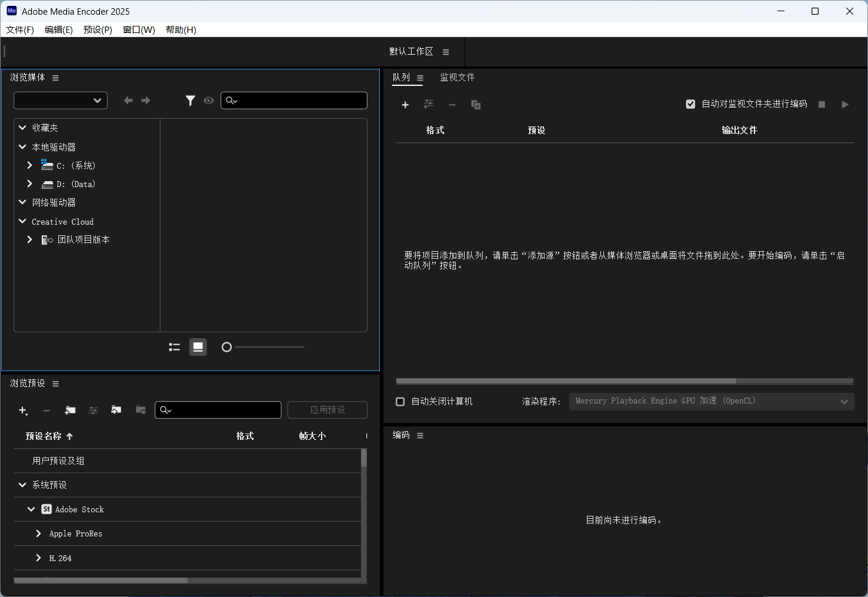This screenshot has height=597, width=868.
Task: Collapse the 本地驱动器 local drives node
Action: pyautogui.click(x=22, y=146)
